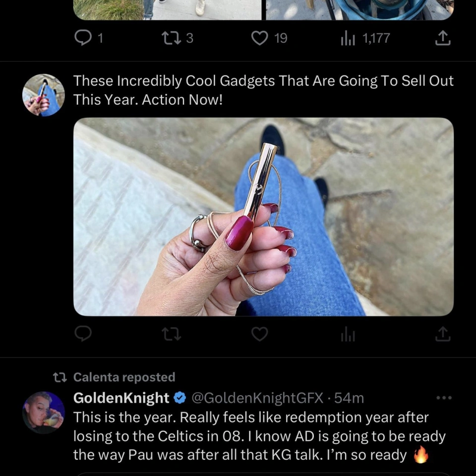This screenshot has height=476, width=476.
Task: Open the more options menu on GoldenKnight's tweet
Action: 444,398
